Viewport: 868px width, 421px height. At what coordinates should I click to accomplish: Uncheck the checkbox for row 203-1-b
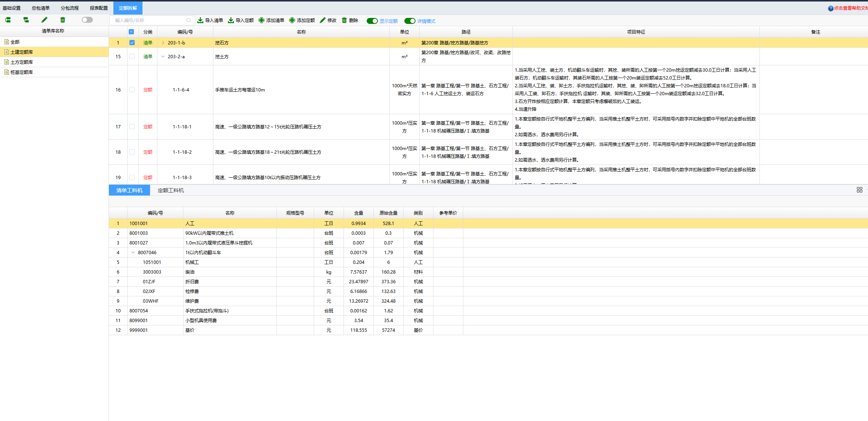pos(132,43)
